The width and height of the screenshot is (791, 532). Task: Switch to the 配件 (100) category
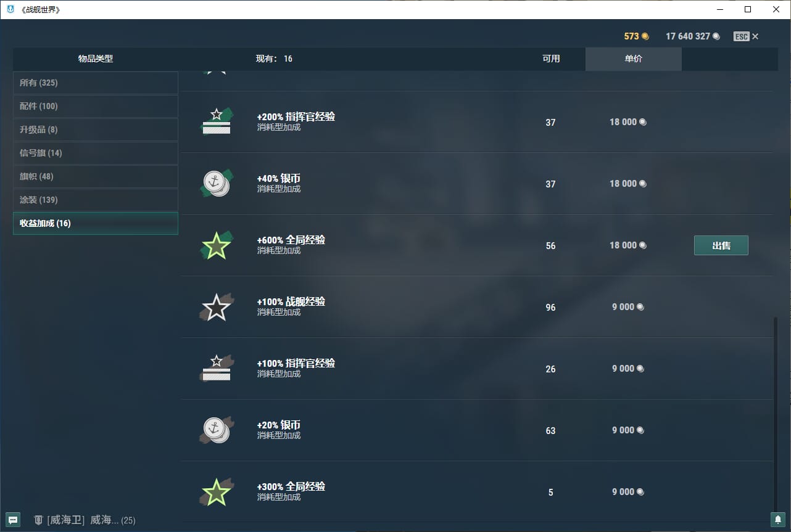coord(96,106)
